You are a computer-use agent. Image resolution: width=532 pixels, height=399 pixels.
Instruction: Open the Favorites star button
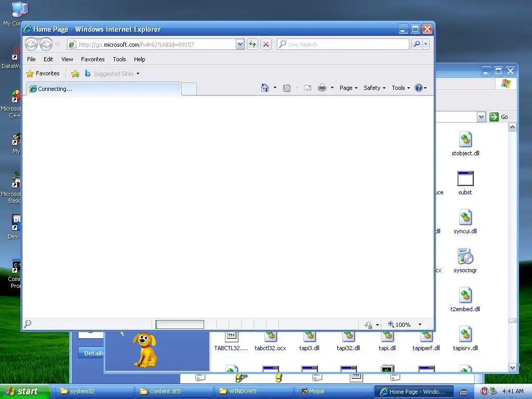coord(43,73)
